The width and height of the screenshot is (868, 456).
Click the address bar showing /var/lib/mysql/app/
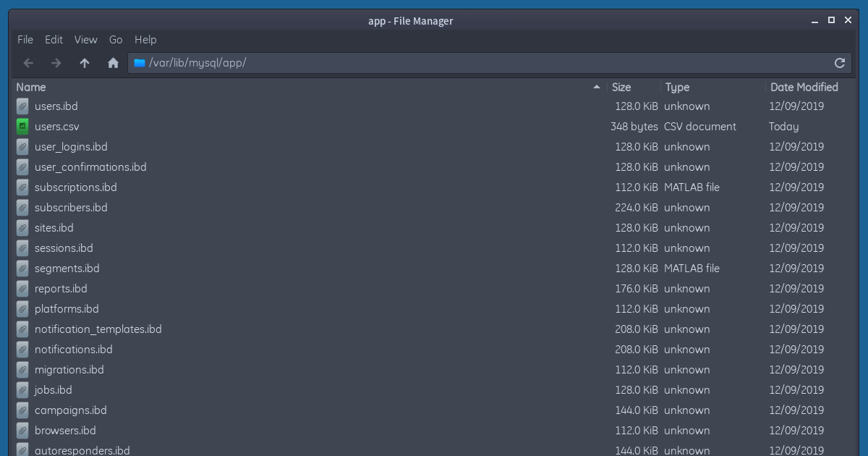tap(434, 63)
